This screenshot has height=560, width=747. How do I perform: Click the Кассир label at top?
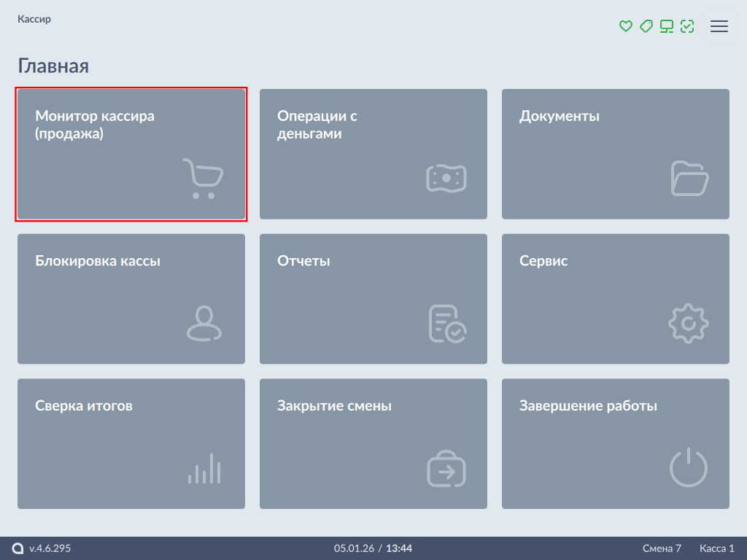pos(34,19)
